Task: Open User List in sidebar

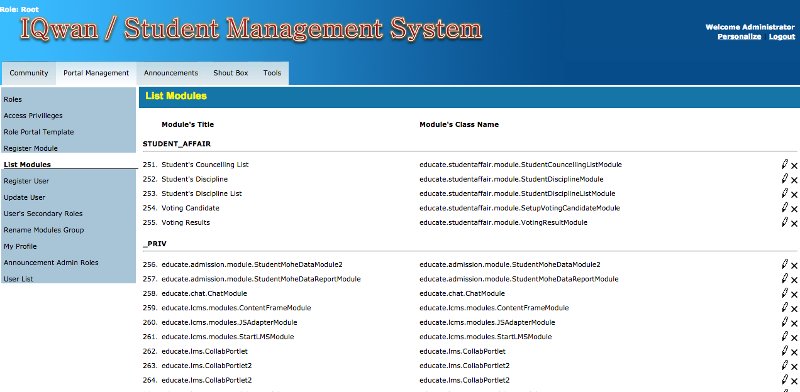Action: 18,279
